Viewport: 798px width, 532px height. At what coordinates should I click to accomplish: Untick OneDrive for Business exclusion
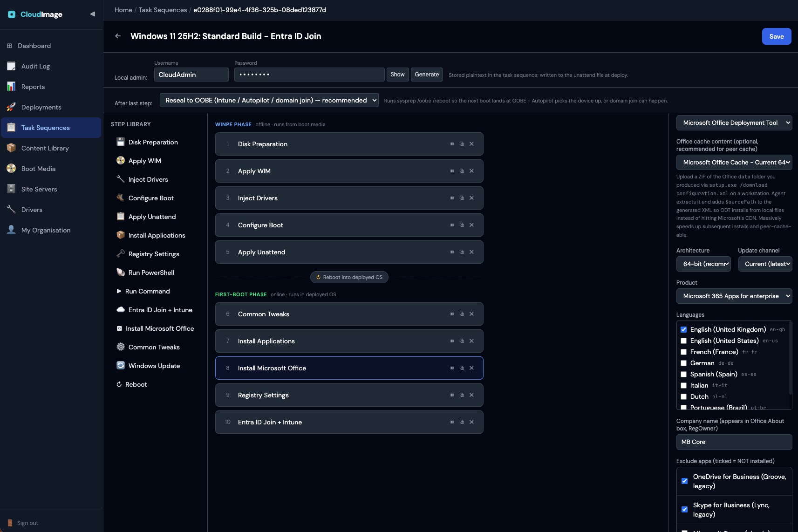[x=684, y=481]
